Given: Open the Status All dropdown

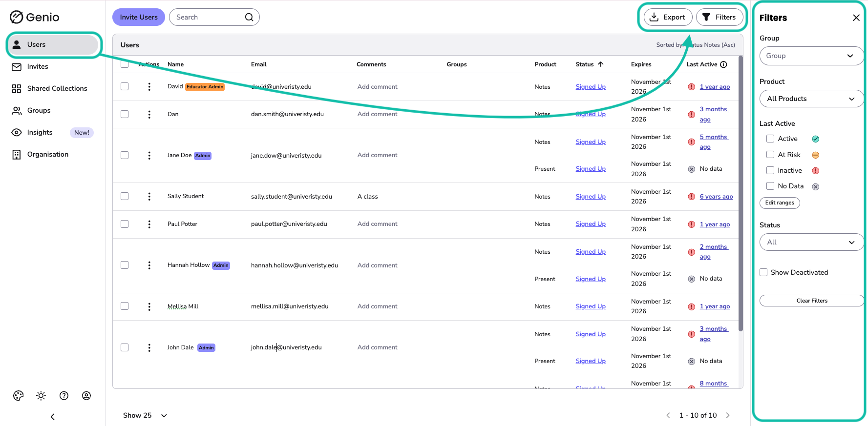Looking at the screenshot, I should [811, 242].
